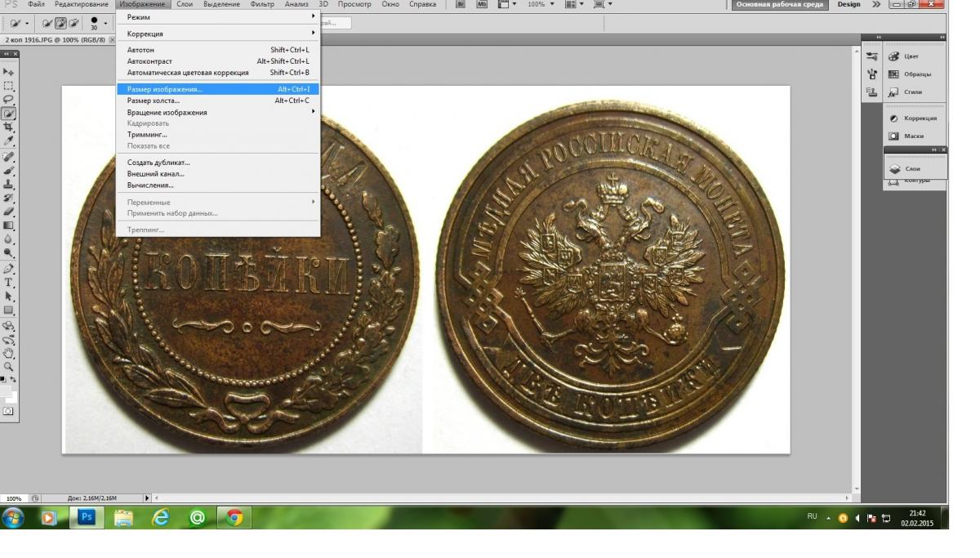Enable 'Add to selection' mode in options bar
The height and width of the screenshot is (558, 980).
click(x=60, y=24)
